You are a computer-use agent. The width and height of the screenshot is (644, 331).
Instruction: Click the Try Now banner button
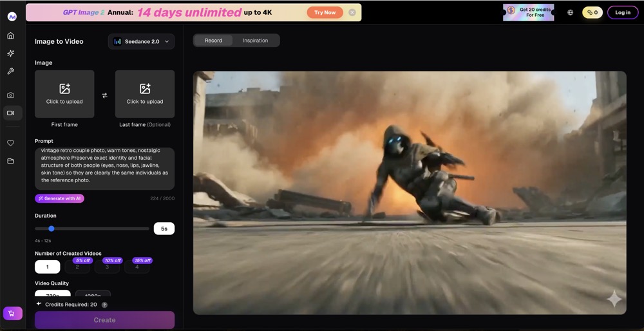(325, 12)
